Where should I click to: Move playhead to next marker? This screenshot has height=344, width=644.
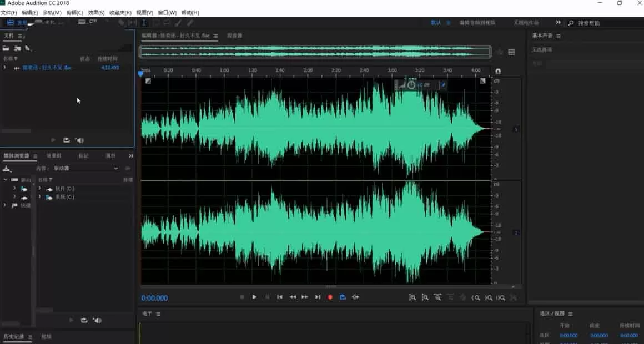[x=318, y=297]
